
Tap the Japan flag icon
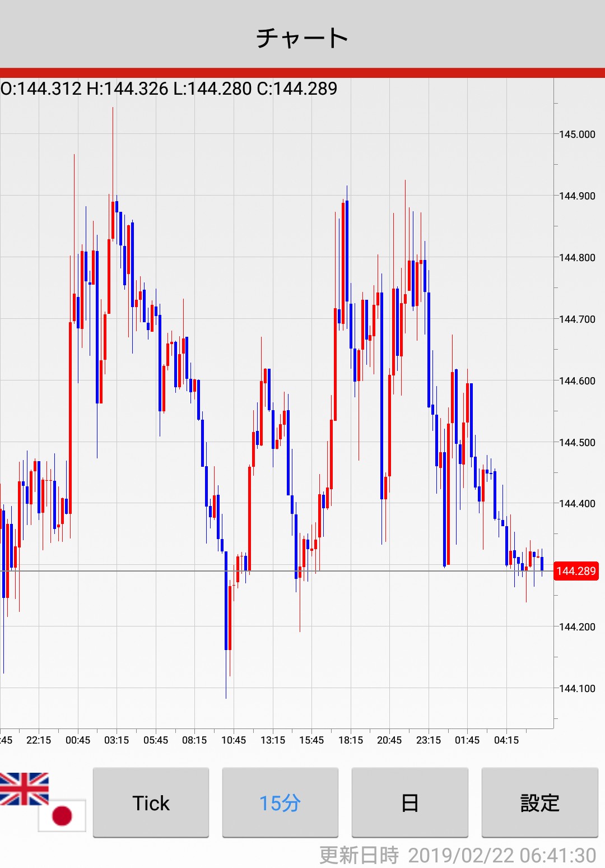tap(62, 815)
